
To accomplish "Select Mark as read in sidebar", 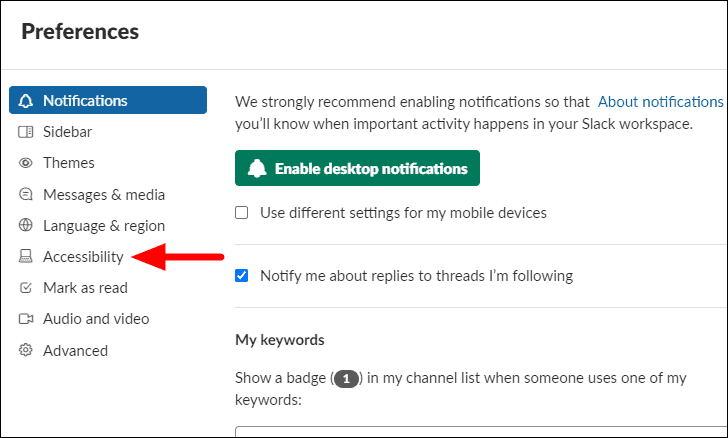I will [x=85, y=288].
